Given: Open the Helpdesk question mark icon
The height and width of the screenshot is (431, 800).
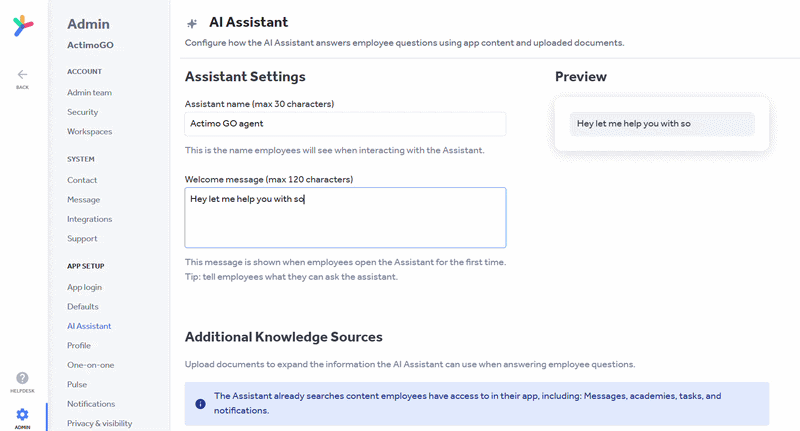Looking at the screenshot, I should (22, 378).
